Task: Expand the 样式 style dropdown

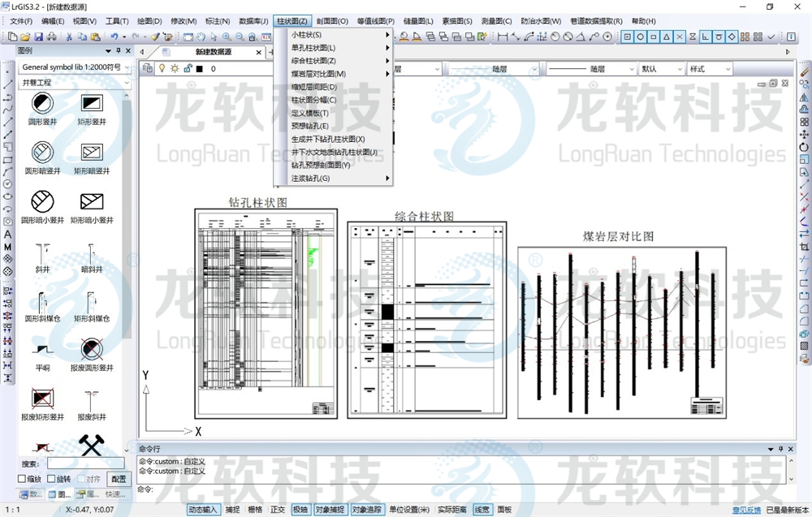Action: (710, 70)
